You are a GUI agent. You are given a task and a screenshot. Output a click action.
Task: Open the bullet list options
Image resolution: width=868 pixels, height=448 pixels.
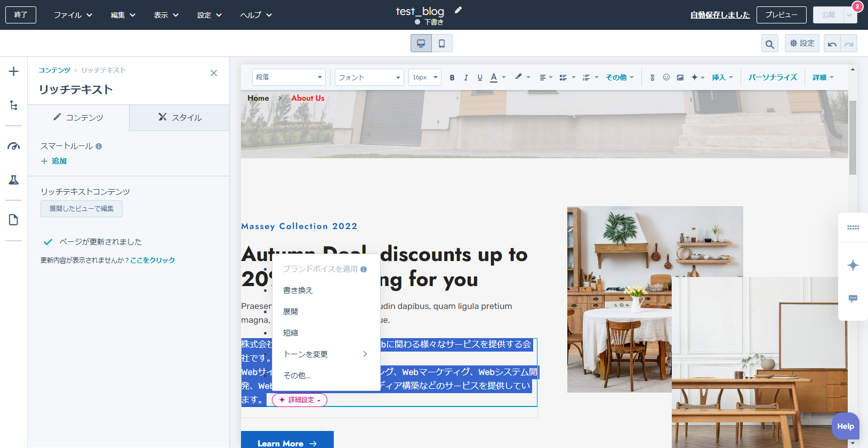click(567, 78)
